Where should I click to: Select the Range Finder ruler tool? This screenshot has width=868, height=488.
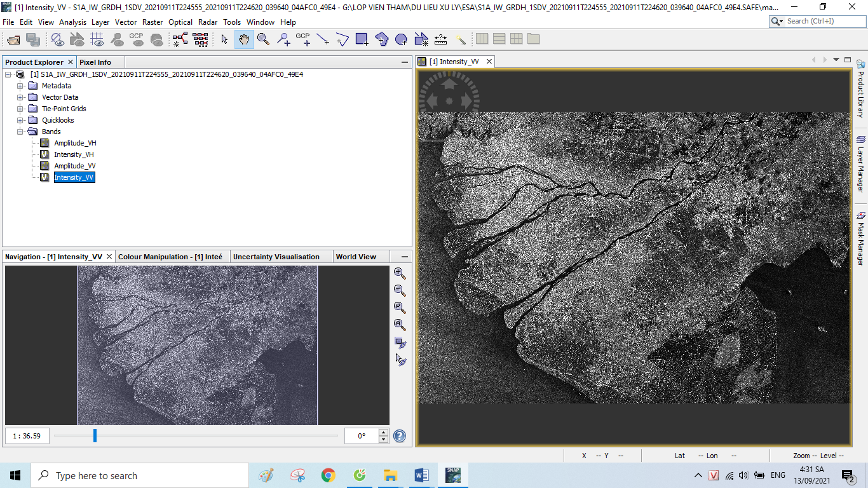441,39
